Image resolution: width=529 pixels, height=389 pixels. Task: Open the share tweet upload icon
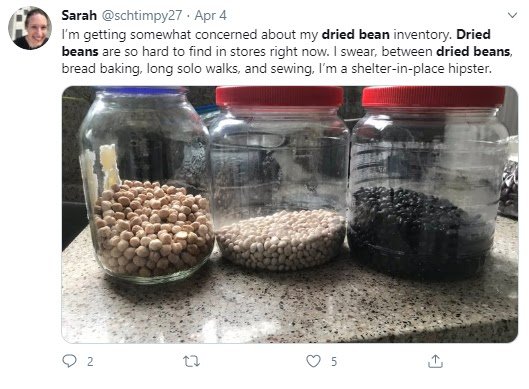[x=435, y=361]
